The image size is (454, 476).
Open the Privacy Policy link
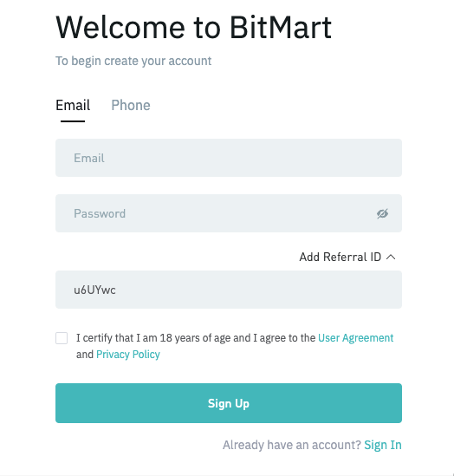click(x=128, y=355)
